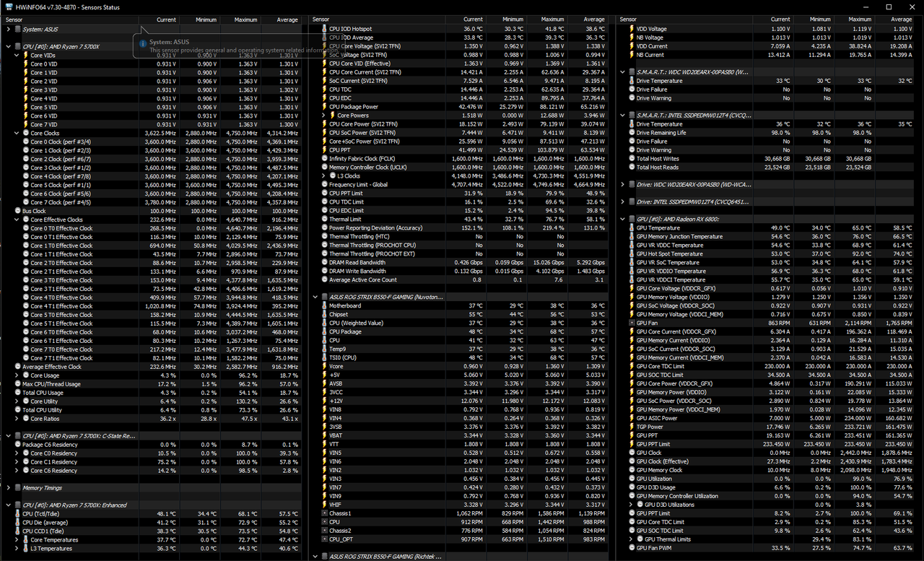Screen dimensions: 924x561
Task: Click the fan icon beside CPU_OPT
Action: tap(324, 539)
